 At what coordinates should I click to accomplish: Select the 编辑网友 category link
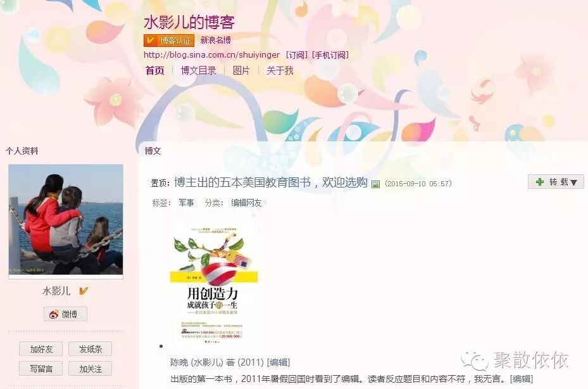[x=246, y=203]
